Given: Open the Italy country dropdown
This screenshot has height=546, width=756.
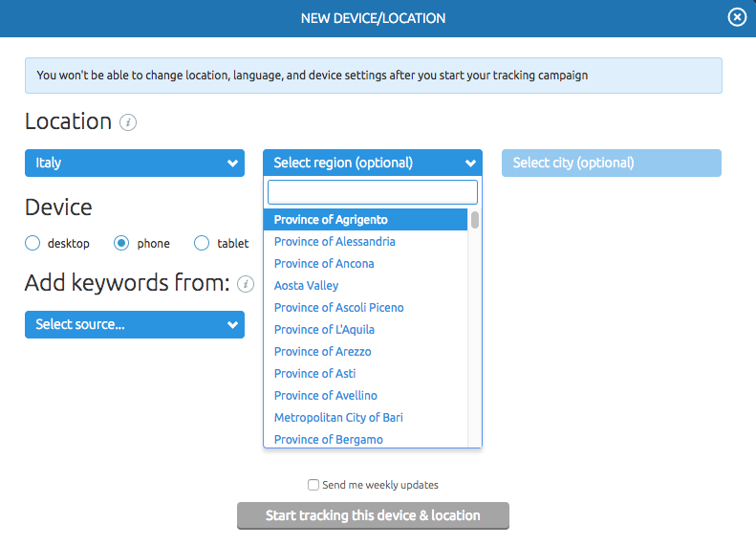Looking at the screenshot, I should (135, 163).
